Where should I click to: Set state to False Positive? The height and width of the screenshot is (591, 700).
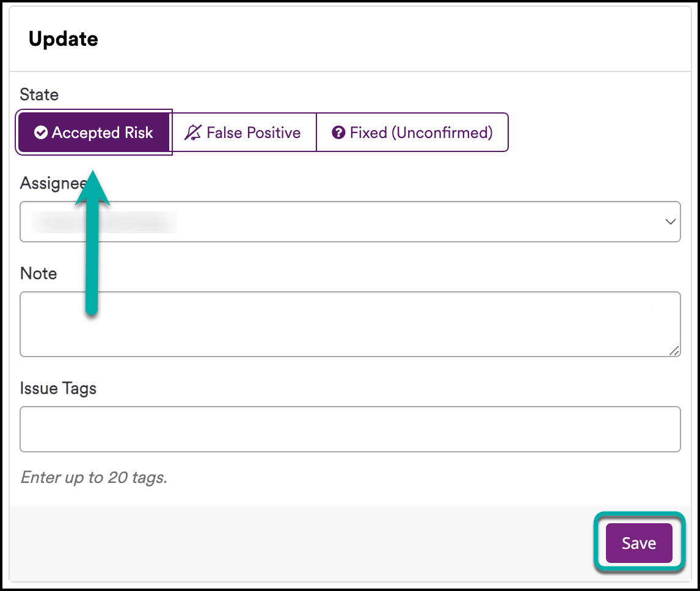(244, 132)
